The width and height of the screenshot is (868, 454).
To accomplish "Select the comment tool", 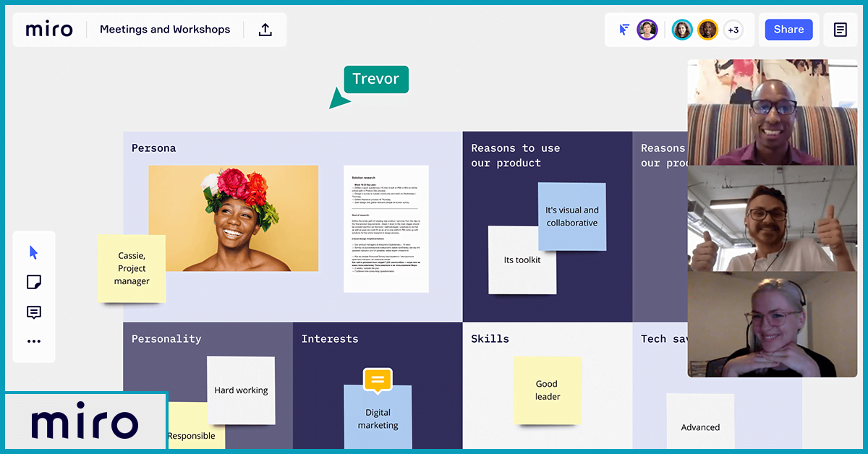I will pos(34,312).
